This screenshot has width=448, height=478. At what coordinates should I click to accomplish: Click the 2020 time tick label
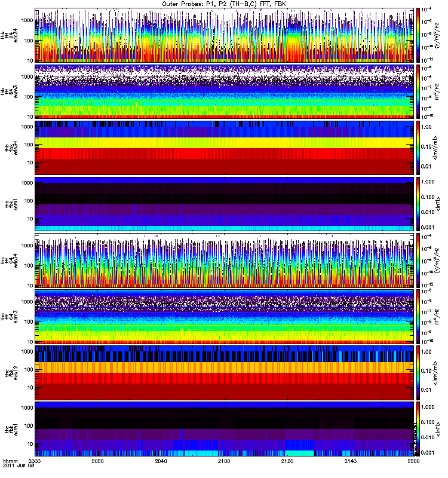click(99, 462)
